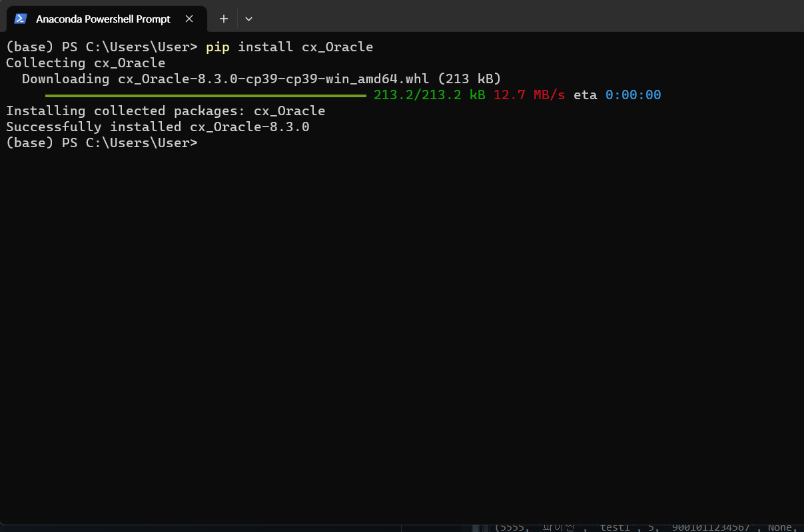Expand the new tab profile dropdown
Screen dimensions: 804x532
click(248, 19)
